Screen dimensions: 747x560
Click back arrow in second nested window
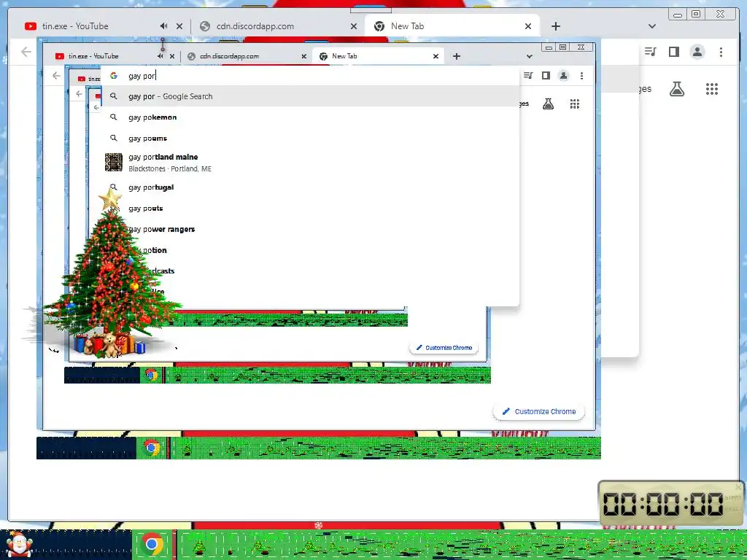[56, 76]
